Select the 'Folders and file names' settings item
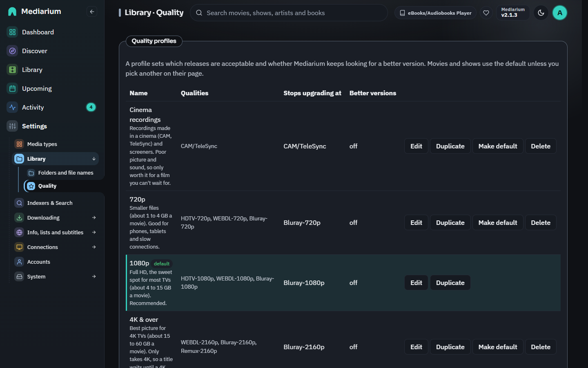The image size is (588, 368). point(60,173)
